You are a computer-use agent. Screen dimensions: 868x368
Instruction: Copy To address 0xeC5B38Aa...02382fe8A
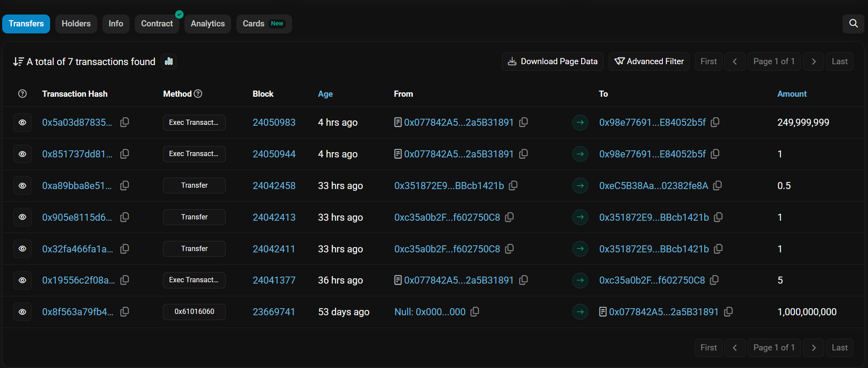(717, 186)
